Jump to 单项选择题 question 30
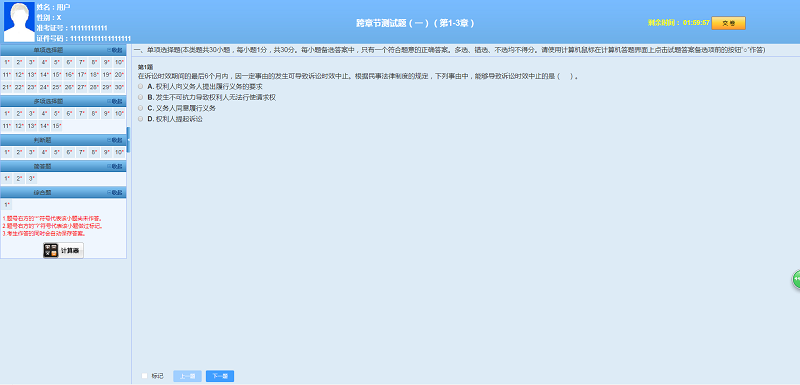800x385 pixels. pos(119,87)
